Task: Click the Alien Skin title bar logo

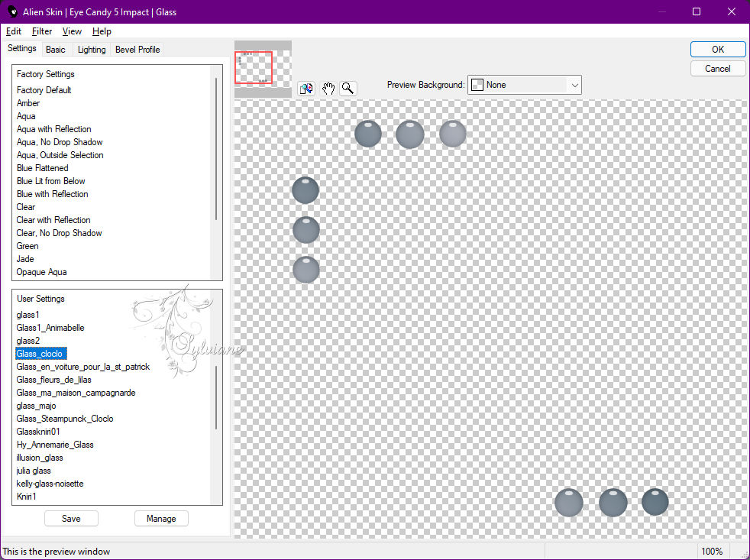Action: pos(12,11)
